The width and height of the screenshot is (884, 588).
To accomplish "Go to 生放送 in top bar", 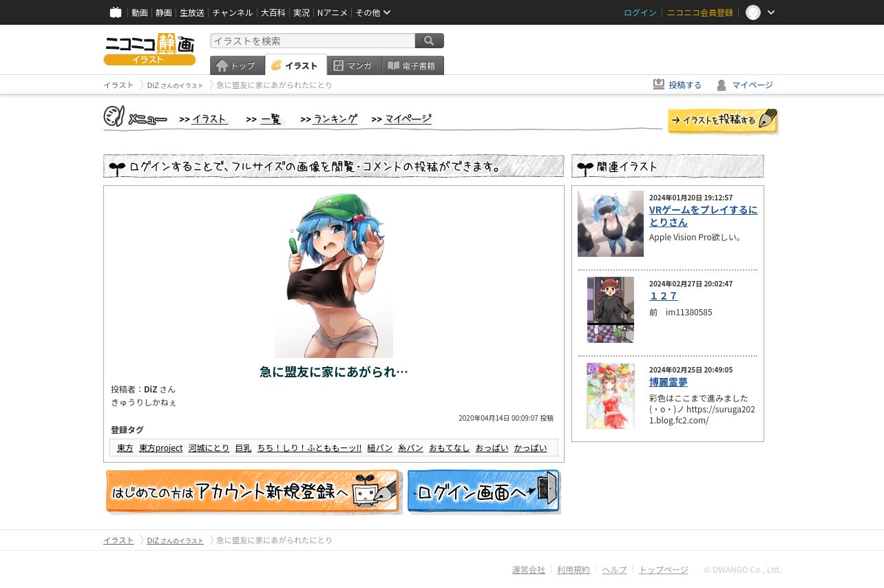I will tap(192, 12).
